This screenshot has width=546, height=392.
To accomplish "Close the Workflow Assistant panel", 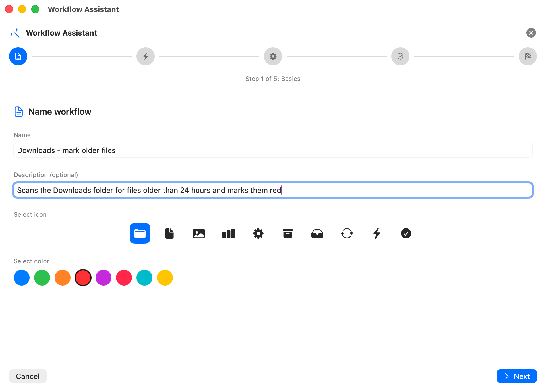I will [531, 33].
